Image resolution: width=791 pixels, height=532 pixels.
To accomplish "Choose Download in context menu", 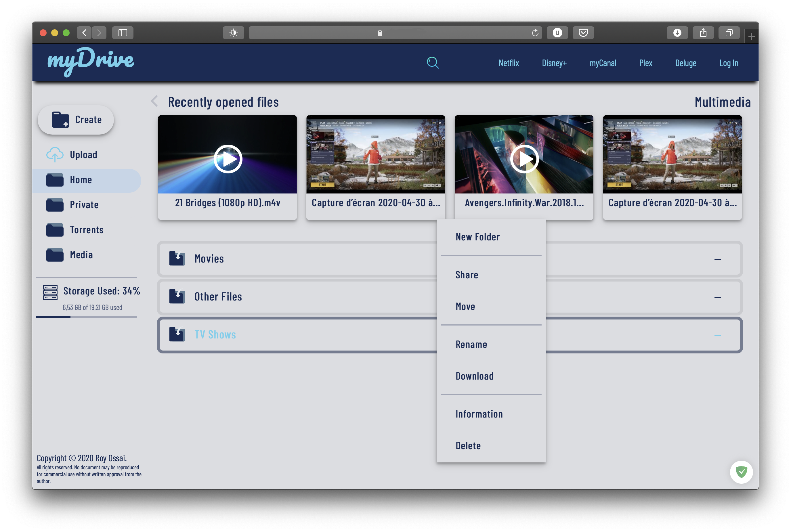I will coord(474,376).
